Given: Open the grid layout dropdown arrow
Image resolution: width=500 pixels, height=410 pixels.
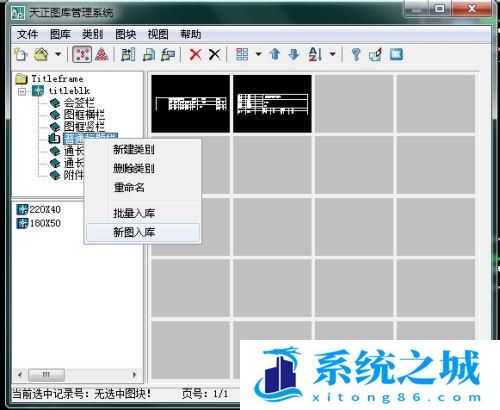Looking at the screenshot, I should click(x=258, y=54).
